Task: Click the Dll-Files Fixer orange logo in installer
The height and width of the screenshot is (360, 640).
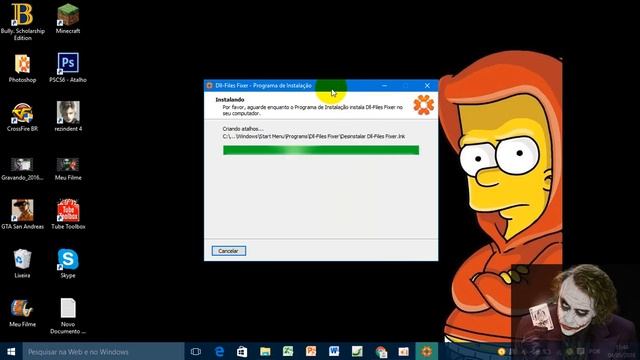Action: [424, 105]
